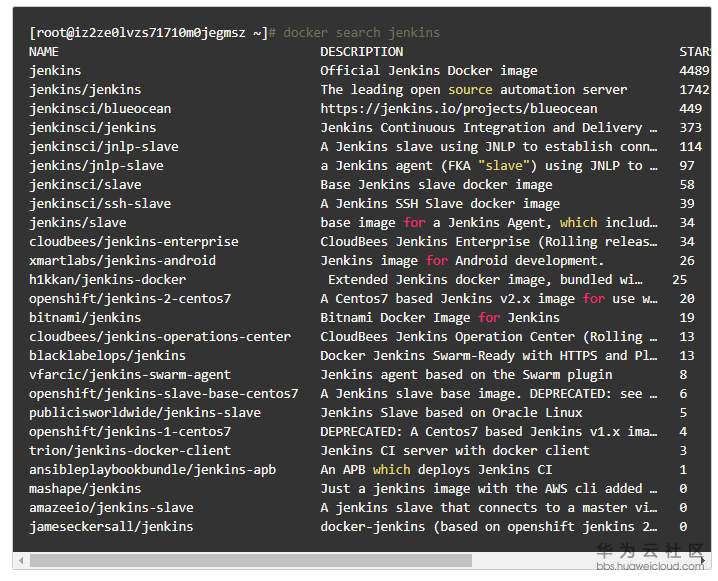718x581 pixels.
Task: Click the bbs.huaweicloud.com watermark text
Action: coord(651,567)
